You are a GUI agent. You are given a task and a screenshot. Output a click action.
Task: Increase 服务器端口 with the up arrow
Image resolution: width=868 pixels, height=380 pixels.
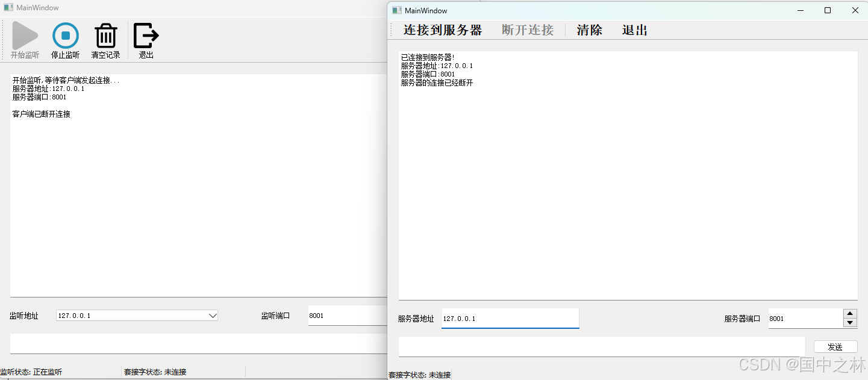click(850, 314)
